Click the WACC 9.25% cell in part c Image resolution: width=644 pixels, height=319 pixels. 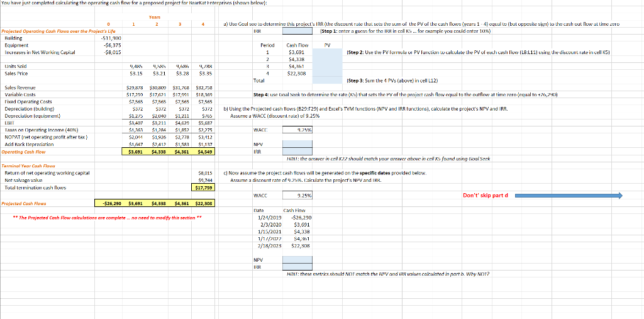297,196
